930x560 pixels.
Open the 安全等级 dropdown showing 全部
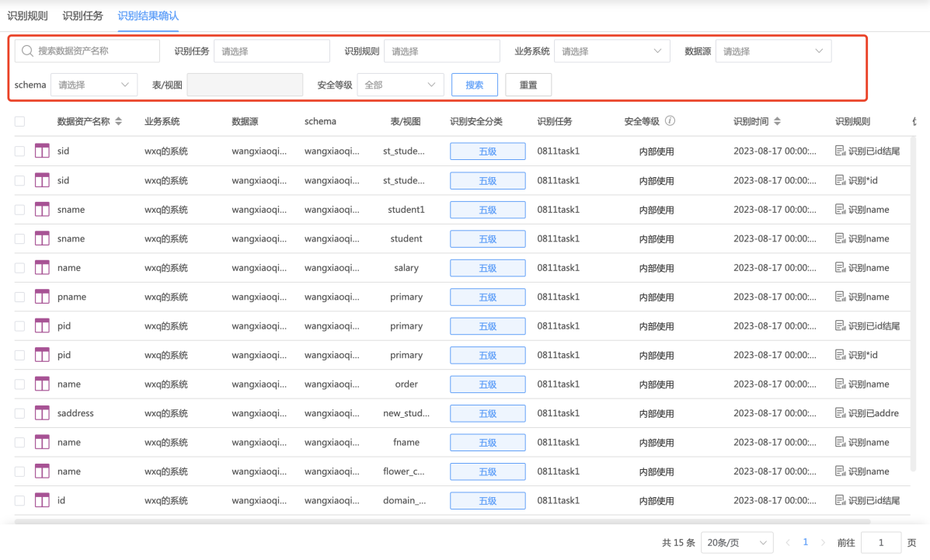(400, 85)
